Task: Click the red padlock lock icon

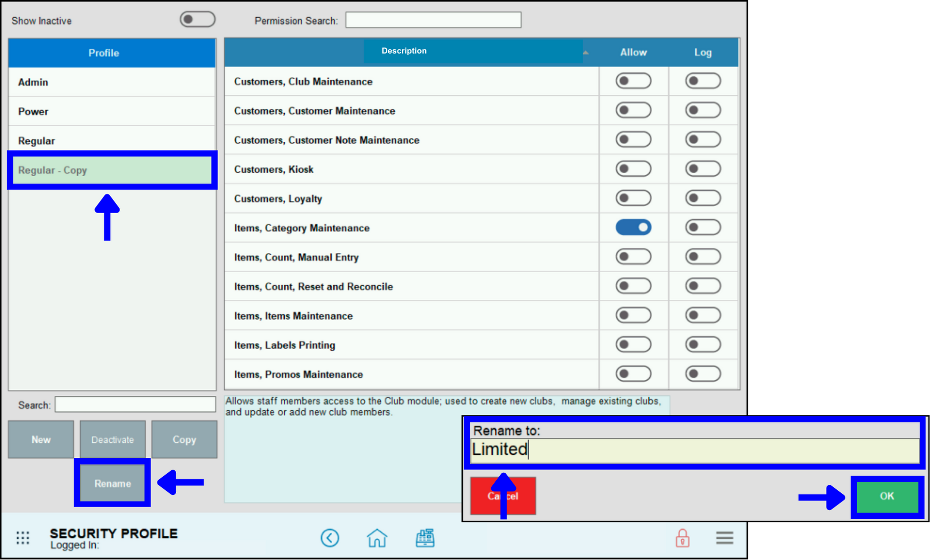Action: tap(682, 538)
